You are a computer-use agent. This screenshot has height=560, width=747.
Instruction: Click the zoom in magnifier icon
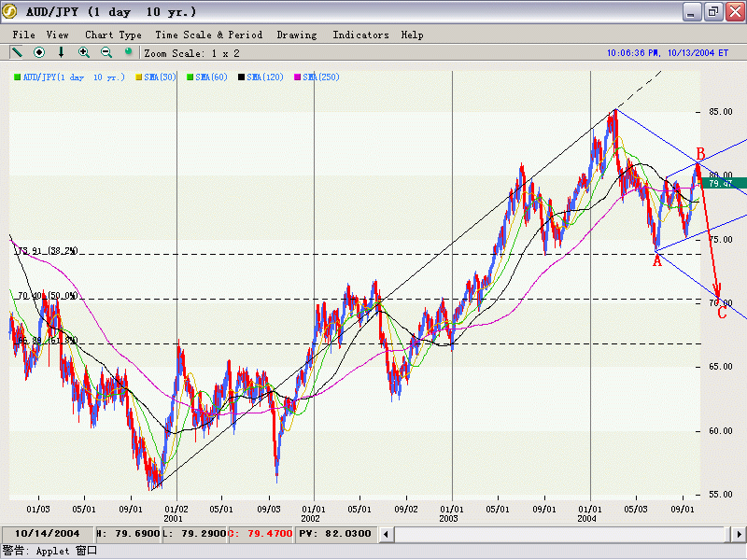pos(84,53)
